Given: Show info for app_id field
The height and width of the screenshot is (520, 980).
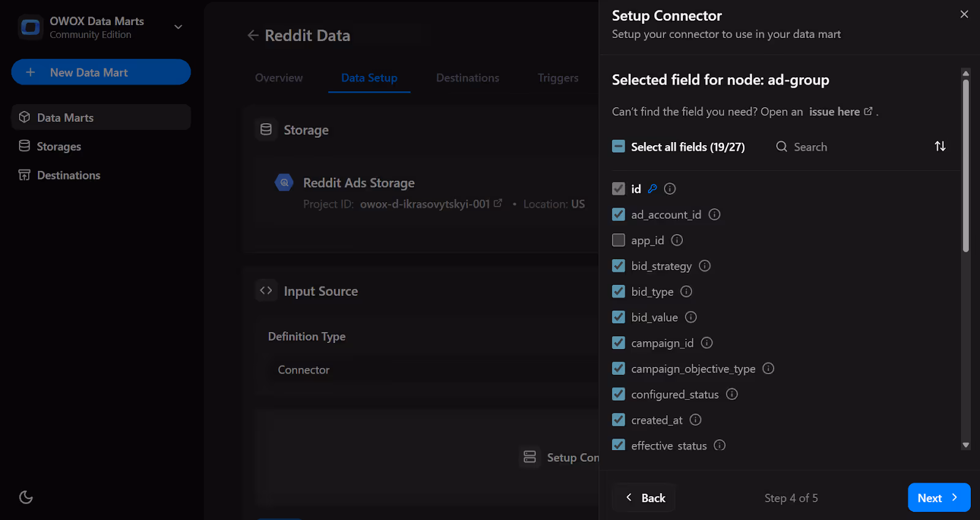Looking at the screenshot, I should 677,240.
